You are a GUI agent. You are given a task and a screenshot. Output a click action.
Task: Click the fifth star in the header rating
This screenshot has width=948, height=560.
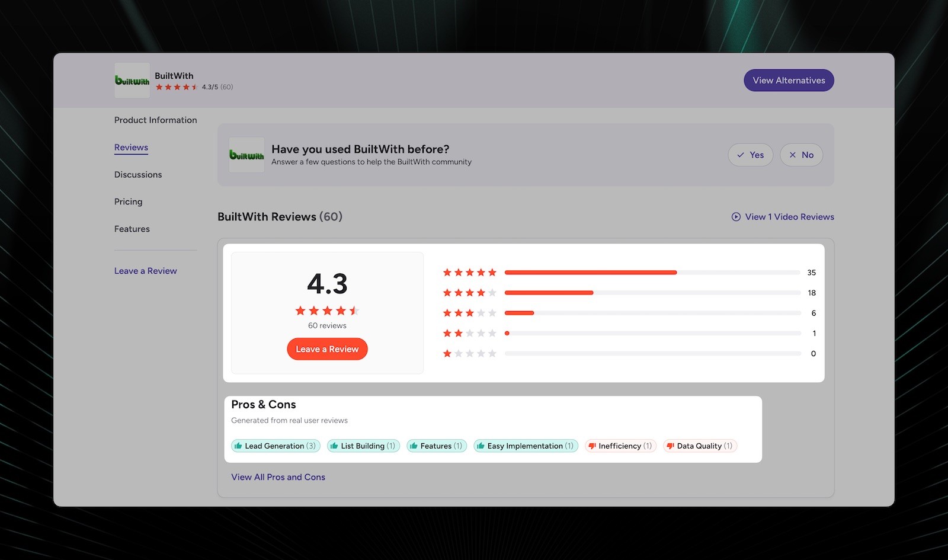pos(194,87)
